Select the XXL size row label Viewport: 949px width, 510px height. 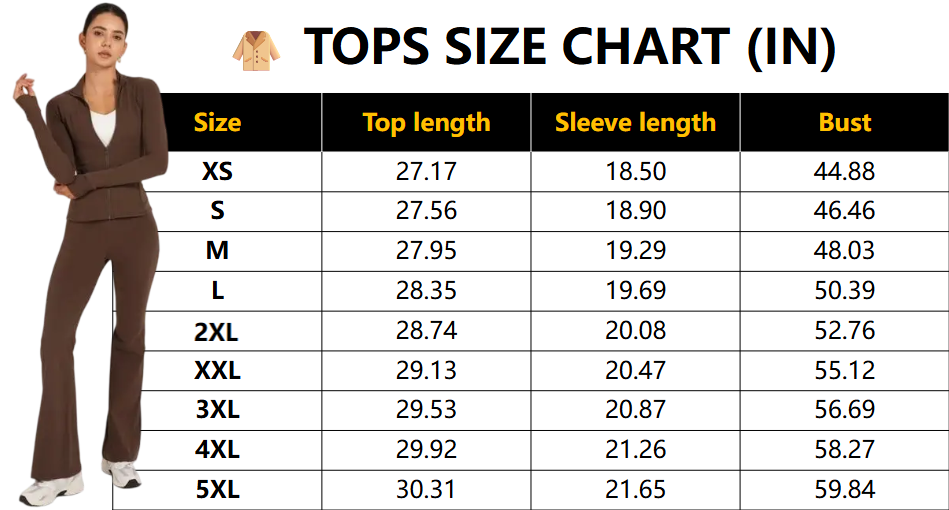click(x=217, y=371)
